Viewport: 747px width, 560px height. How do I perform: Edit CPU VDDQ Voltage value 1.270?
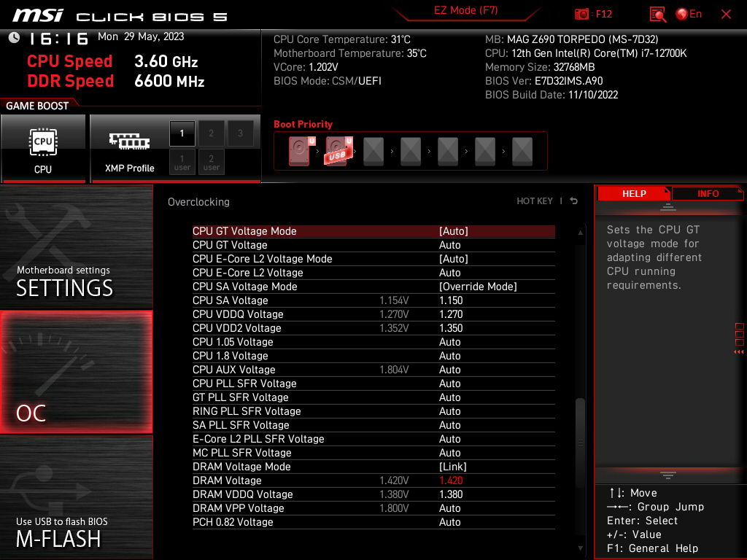pos(451,314)
